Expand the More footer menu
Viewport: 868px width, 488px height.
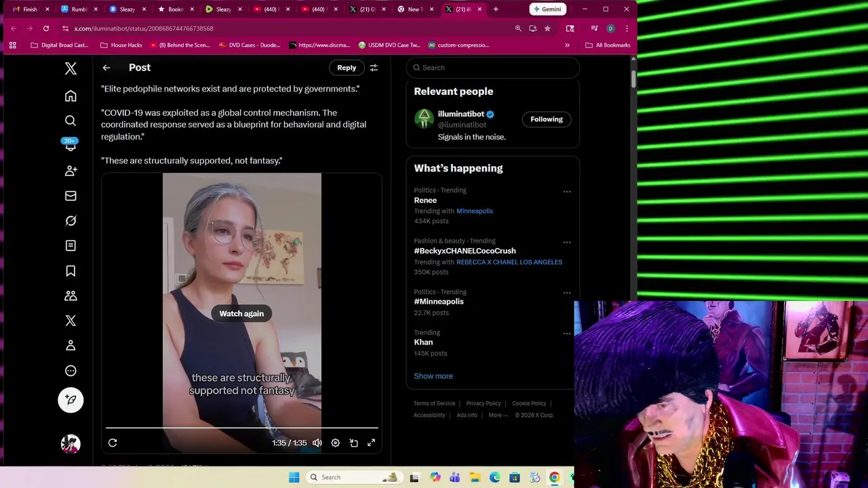point(498,415)
